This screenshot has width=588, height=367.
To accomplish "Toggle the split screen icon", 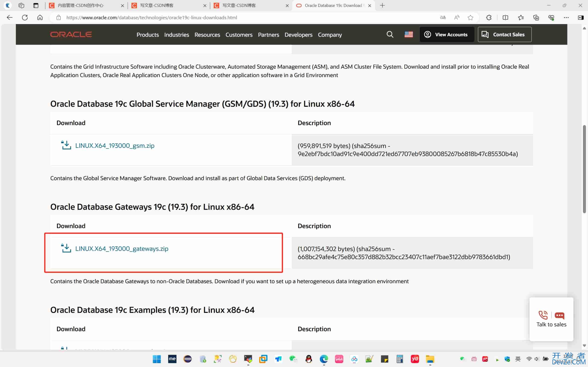I will click(505, 17).
